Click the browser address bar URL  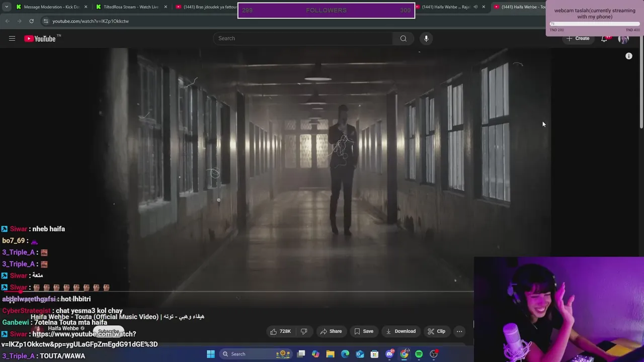click(91, 21)
